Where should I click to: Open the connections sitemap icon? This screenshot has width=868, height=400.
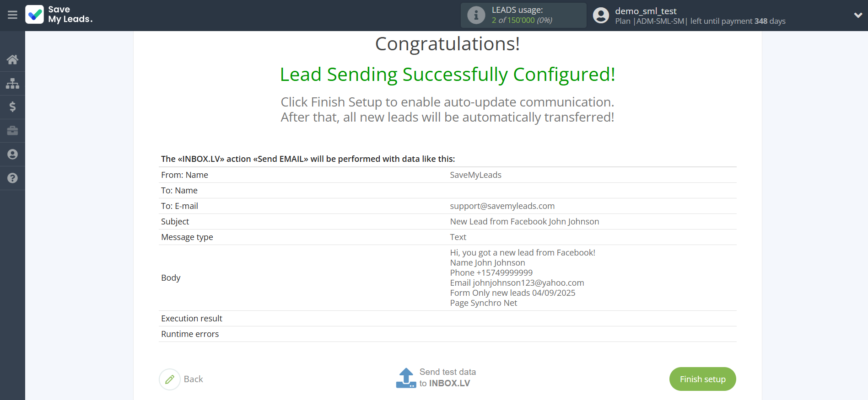(x=12, y=83)
